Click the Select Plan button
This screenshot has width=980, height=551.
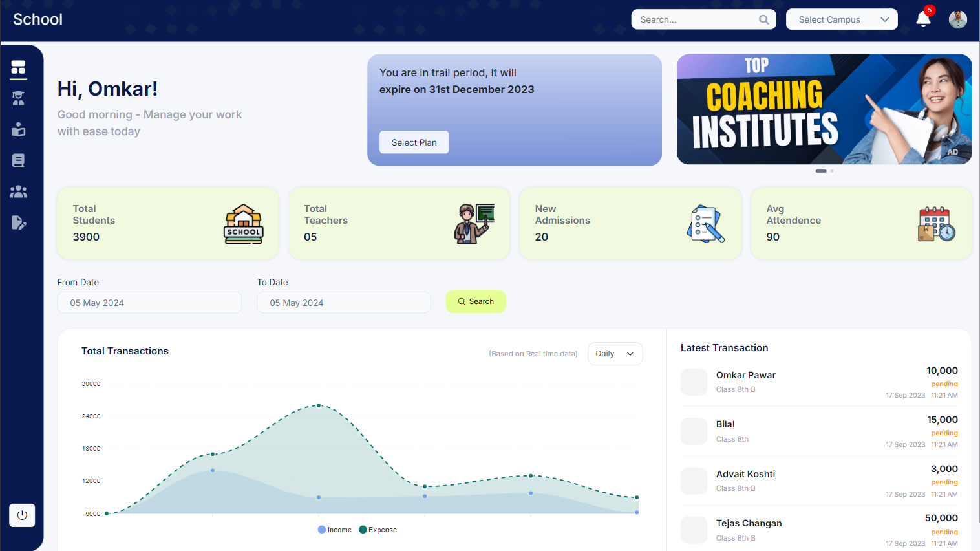click(414, 142)
